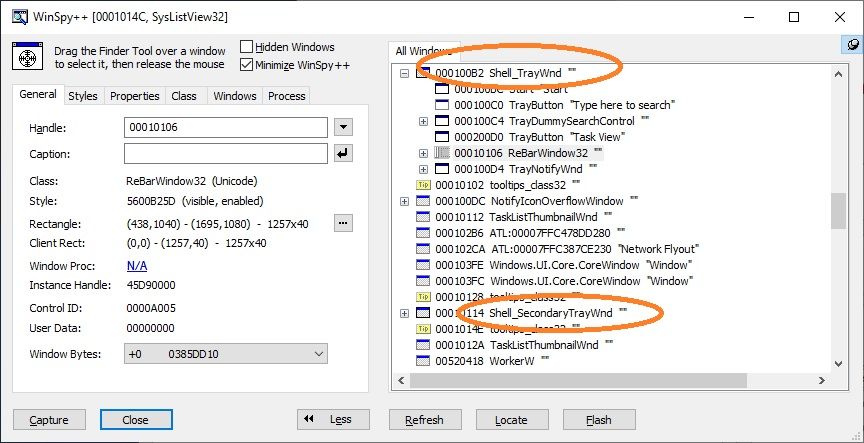
Task: Click the TrayNotifyWnd window icon
Action: tap(442, 169)
